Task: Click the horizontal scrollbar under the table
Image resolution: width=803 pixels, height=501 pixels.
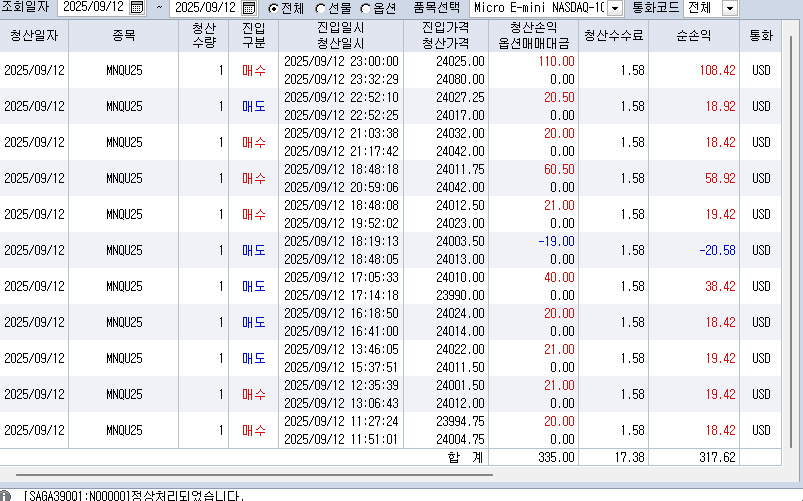Action: point(254,475)
